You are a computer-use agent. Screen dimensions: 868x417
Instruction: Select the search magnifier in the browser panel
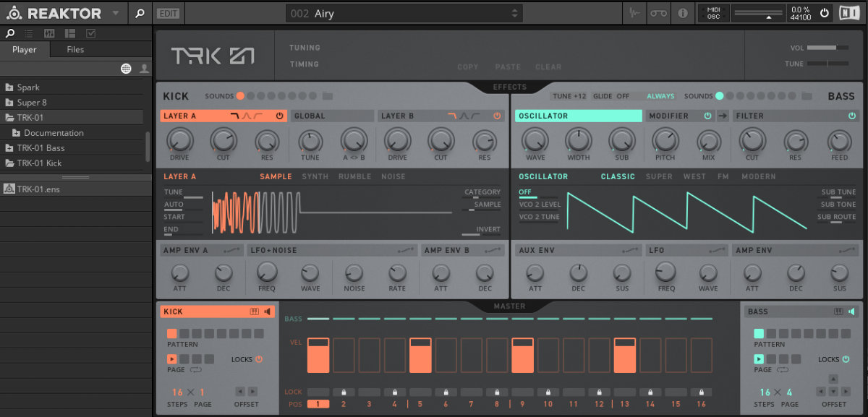[x=9, y=33]
